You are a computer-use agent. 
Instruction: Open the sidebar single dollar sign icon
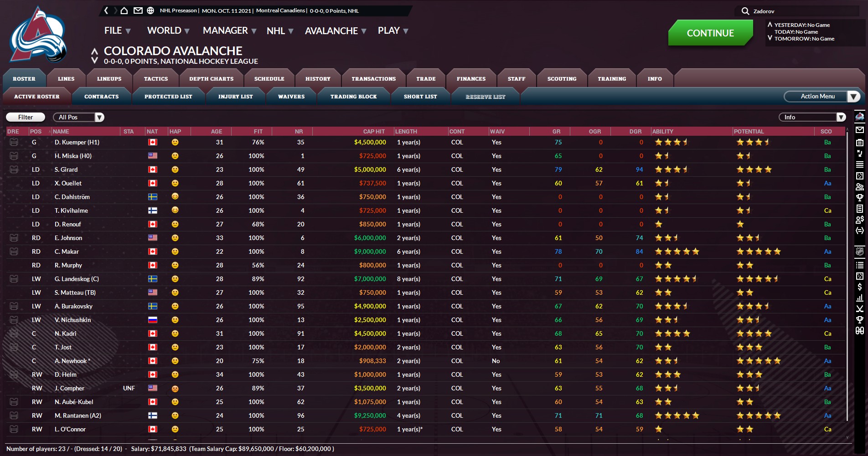[860, 287]
